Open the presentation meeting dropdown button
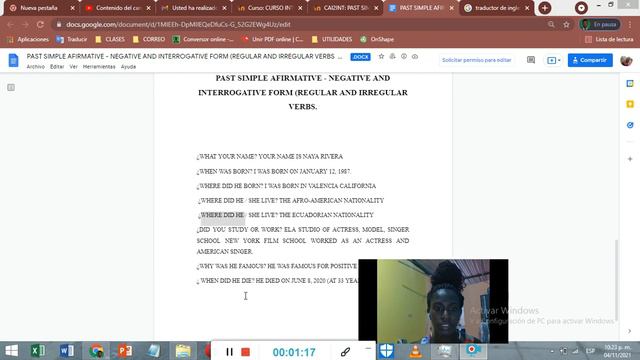The image size is (640, 360). [553, 60]
